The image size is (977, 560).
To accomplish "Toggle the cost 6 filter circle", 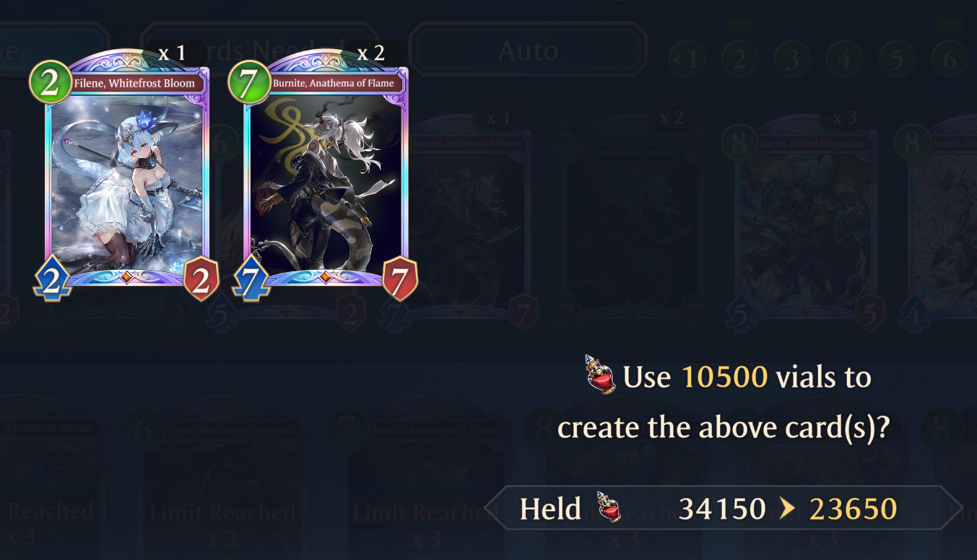I will [x=948, y=59].
